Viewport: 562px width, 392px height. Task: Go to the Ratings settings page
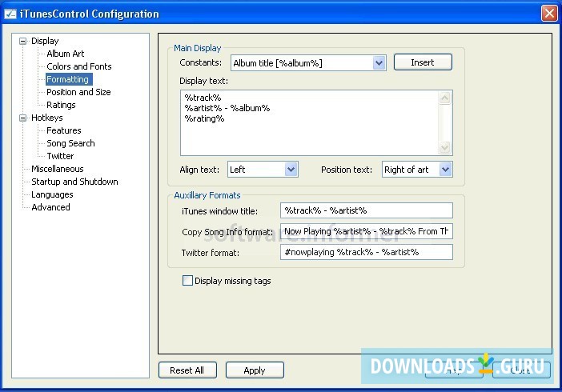(x=61, y=105)
